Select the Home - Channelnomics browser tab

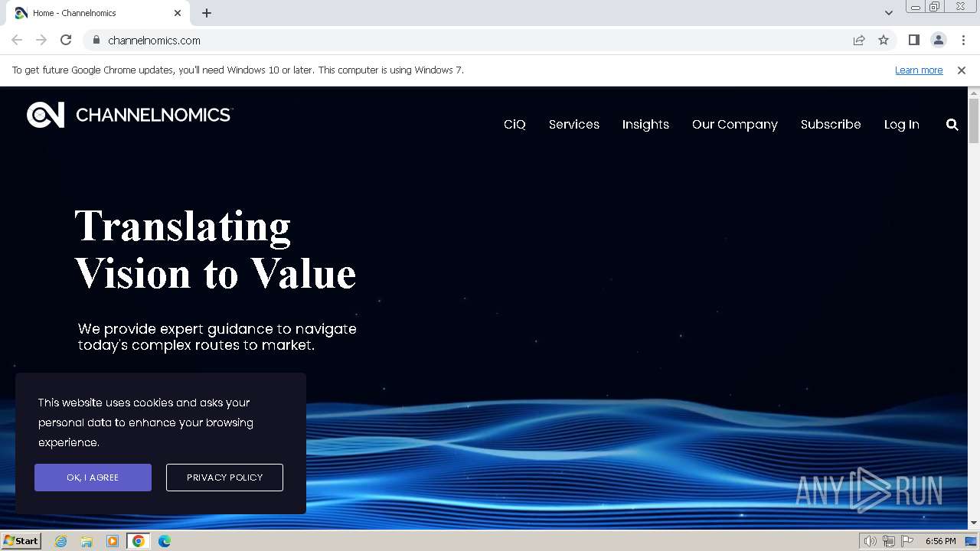coord(98,13)
